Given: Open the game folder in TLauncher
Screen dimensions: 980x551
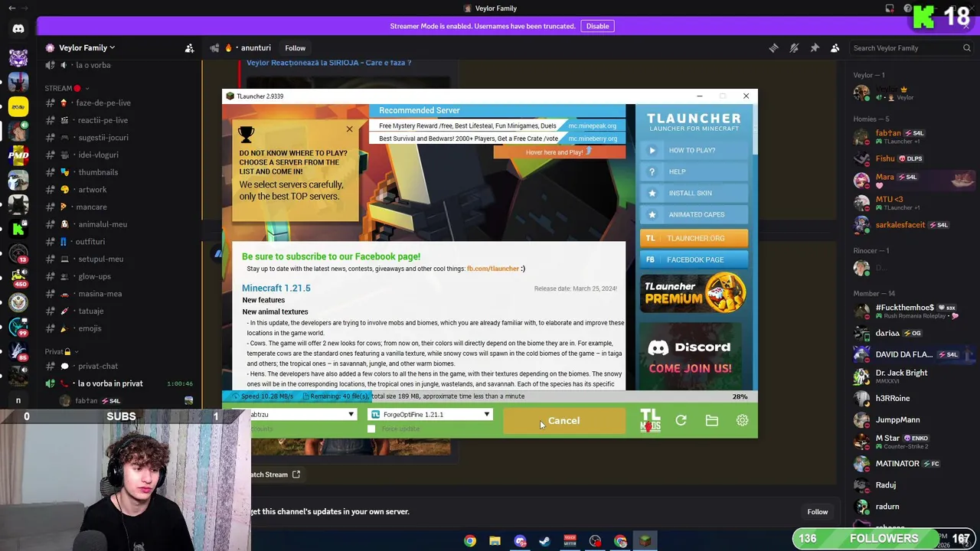Looking at the screenshot, I should [711, 420].
